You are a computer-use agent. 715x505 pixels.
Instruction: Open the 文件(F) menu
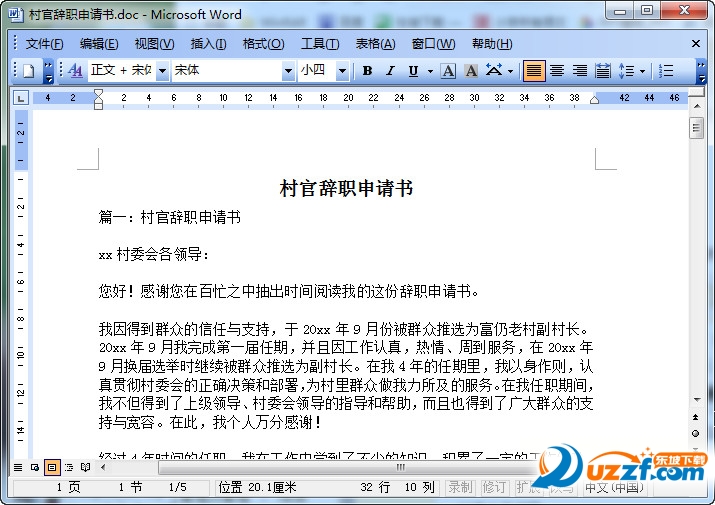tap(44, 44)
